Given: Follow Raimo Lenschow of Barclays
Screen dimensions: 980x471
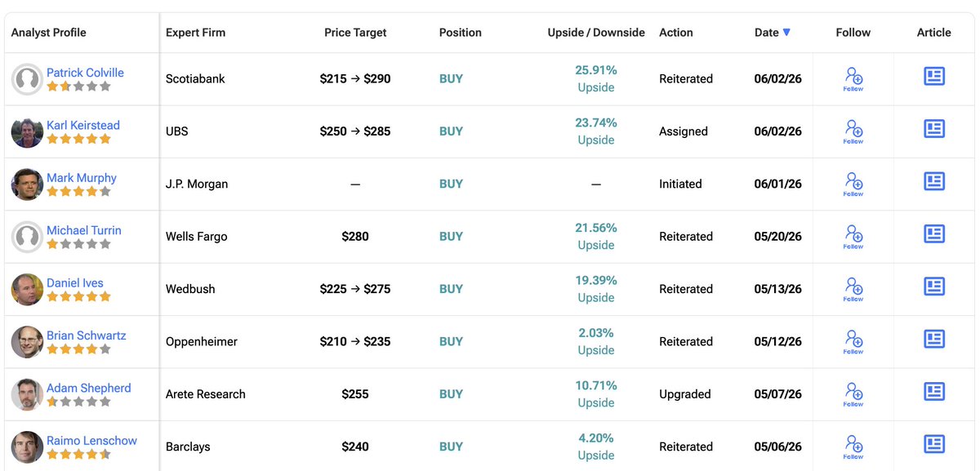Looking at the screenshot, I should (x=853, y=447).
